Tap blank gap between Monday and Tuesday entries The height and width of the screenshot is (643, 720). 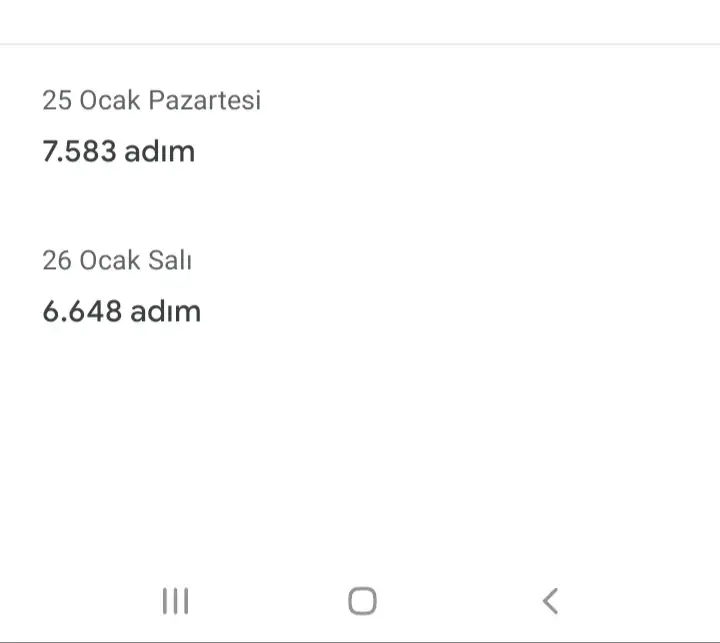pyautogui.click(x=360, y=208)
